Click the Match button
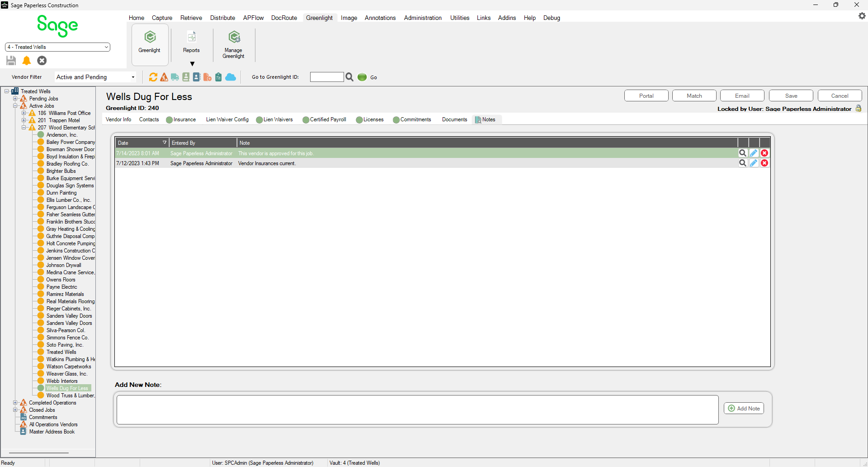Viewport: 868px width, 467px height. (694, 95)
